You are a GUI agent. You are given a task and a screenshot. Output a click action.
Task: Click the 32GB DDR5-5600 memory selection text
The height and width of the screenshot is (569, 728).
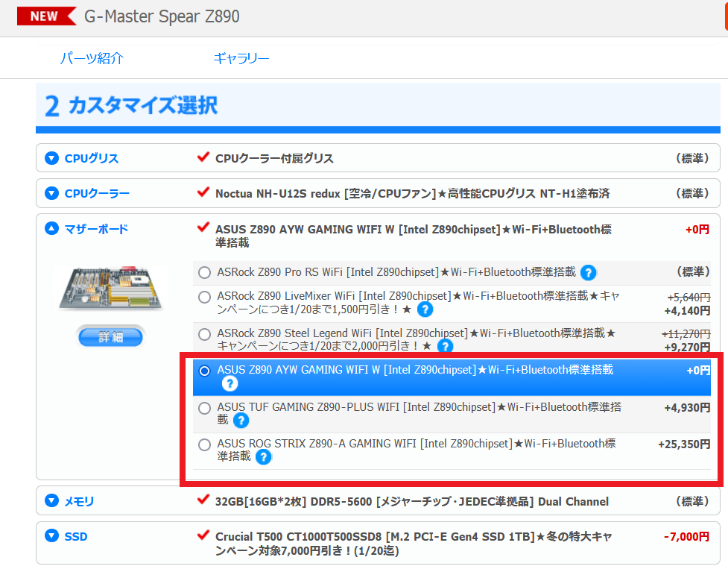[x=412, y=502]
